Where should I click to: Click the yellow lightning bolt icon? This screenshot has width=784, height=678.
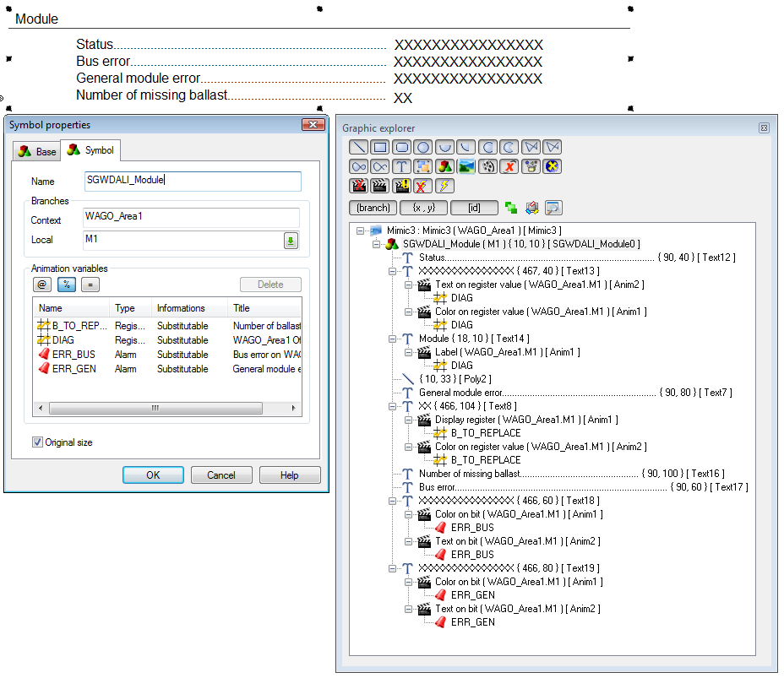(x=444, y=186)
